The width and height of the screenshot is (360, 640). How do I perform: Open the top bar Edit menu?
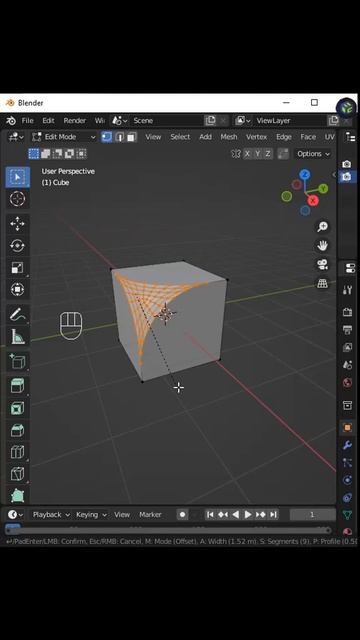pyautogui.click(x=48, y=121)
